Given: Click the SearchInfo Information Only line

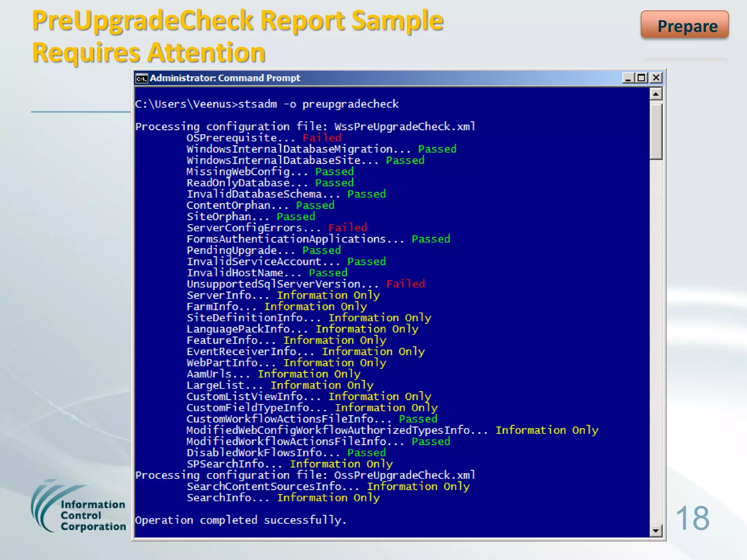Looking at the screenshot, I should pos(283,498).
